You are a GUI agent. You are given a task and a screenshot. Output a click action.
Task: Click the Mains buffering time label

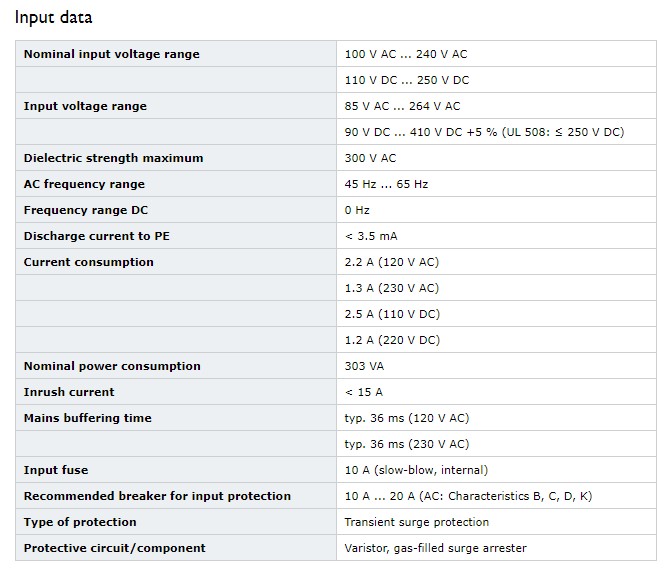click(87, 418)
